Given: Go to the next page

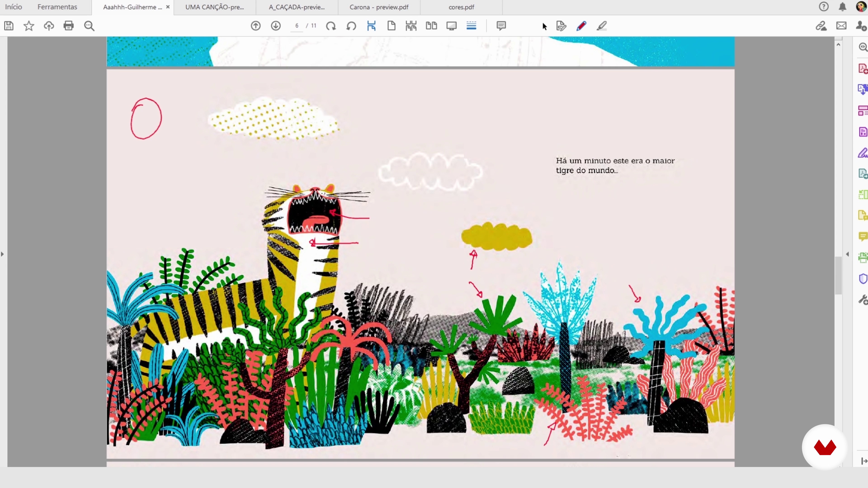Looking at the screenshot, I should pos(276,26).
